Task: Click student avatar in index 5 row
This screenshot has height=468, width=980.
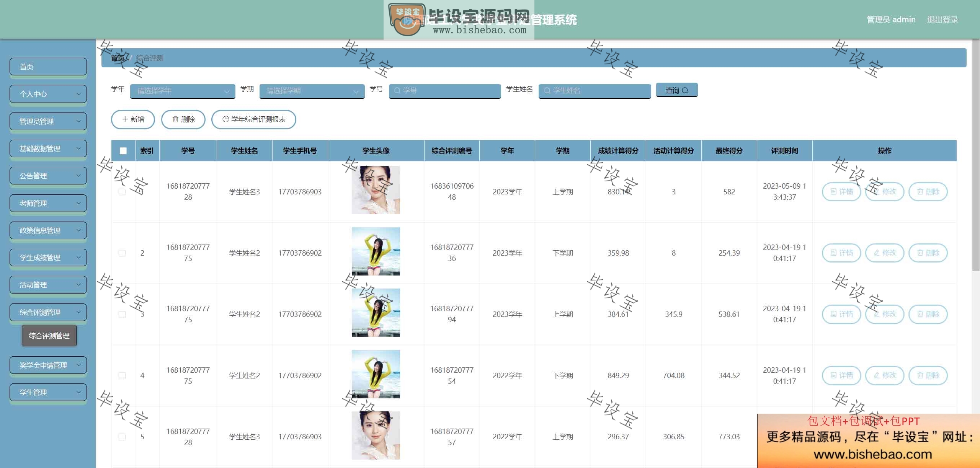Action: pos(376,435)
